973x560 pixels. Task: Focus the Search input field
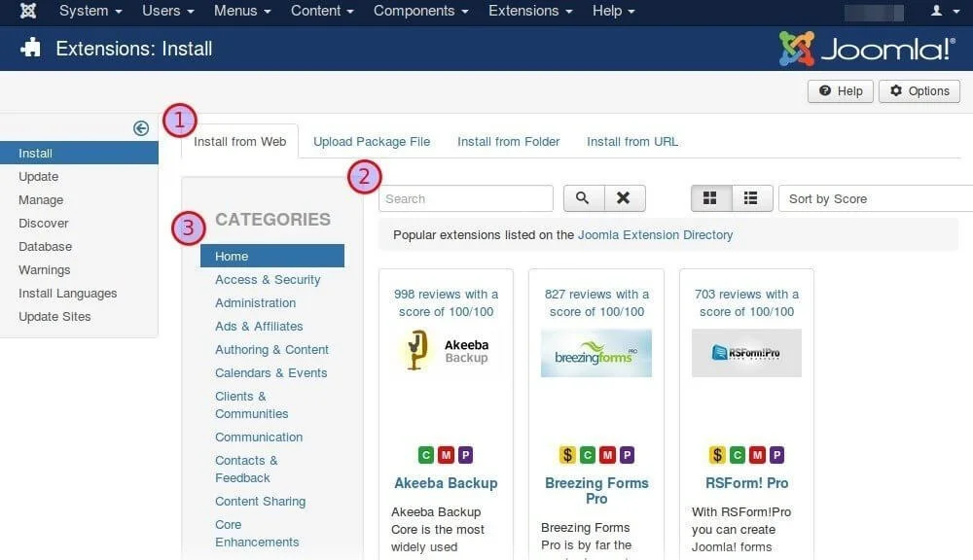coord(466,198)
